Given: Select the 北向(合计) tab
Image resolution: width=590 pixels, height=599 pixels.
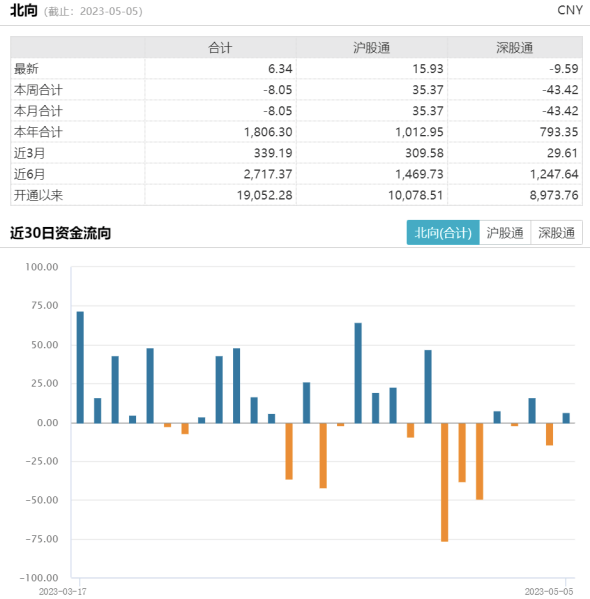Looking at the screenshot, I should click(443, 233).
